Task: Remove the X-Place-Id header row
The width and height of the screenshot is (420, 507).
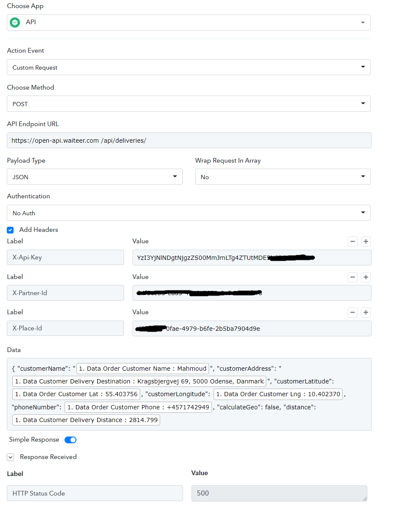Action: pyautogui.click(x=352, y=313)
